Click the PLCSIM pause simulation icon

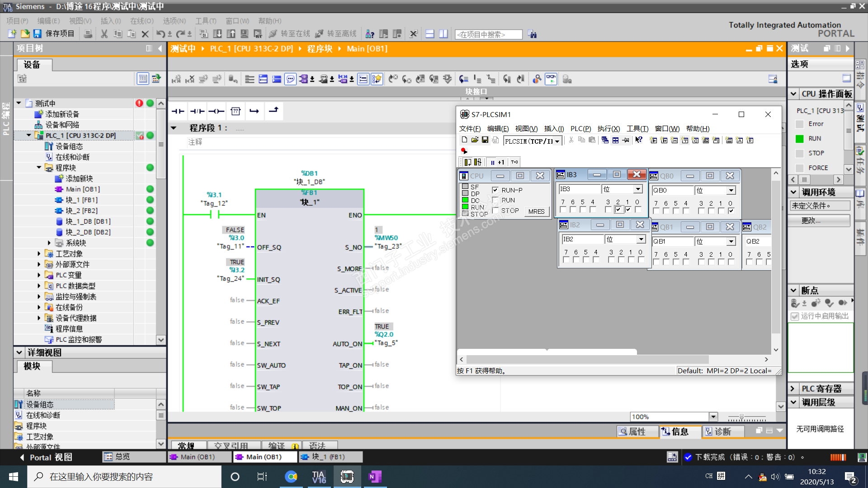492,162
